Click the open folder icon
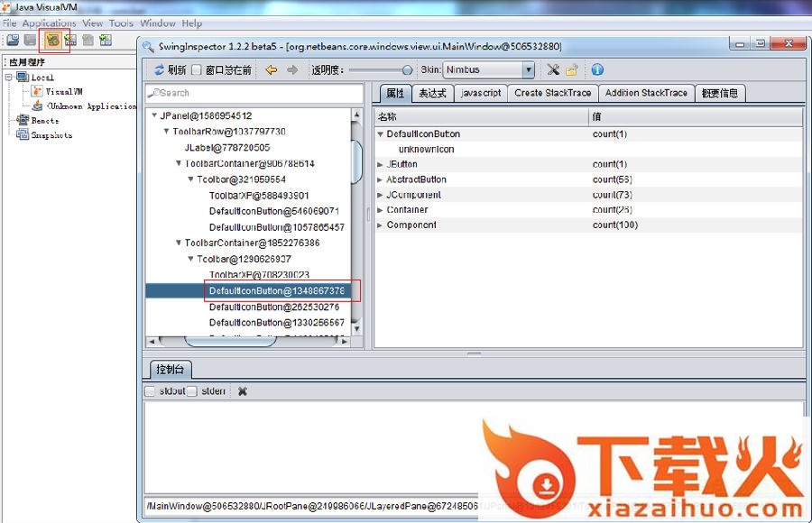The height and width of the screenshot is (523, 812). pyautogui.click(x=571, y=70)
